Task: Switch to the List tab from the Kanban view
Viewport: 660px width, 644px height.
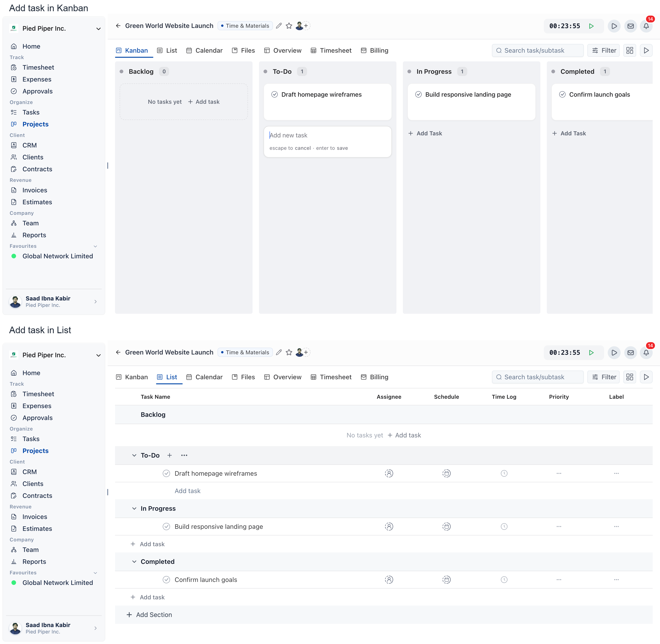Action: [167, 50]
